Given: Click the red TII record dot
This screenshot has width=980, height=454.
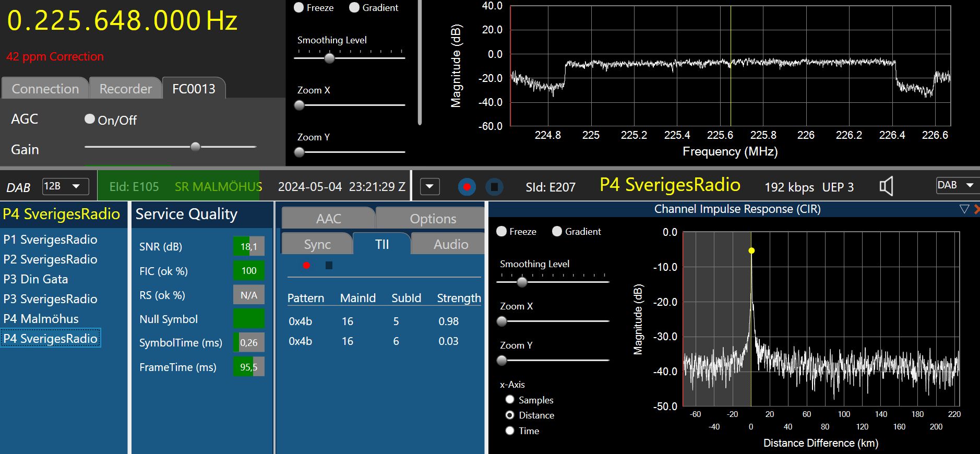Looking at the screenshot, I should pos(306,266).
